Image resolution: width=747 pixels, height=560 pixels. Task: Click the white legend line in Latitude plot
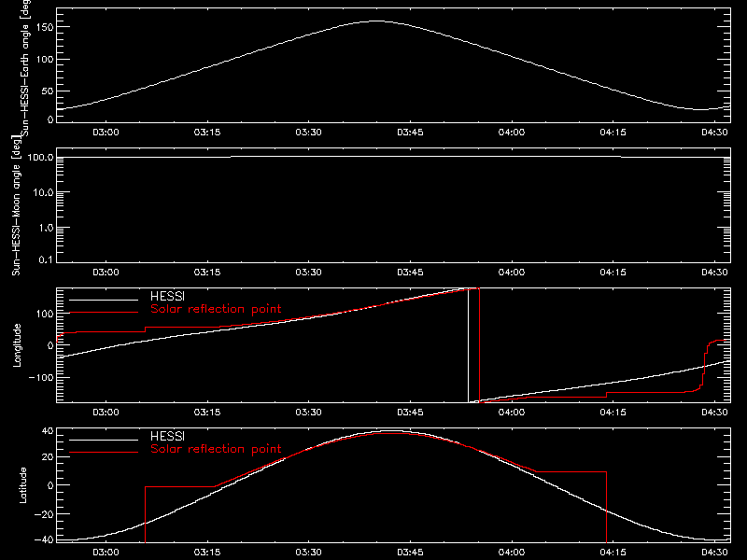tap(104, 440)
